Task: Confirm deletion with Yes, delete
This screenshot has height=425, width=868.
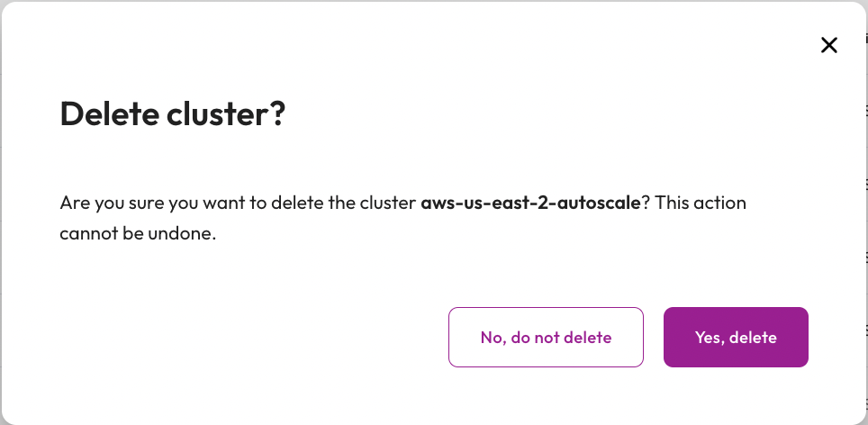Action: pos(736,338)
